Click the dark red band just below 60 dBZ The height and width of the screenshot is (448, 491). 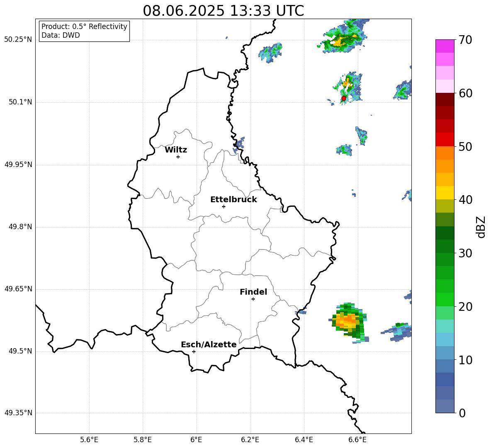[445, 99]
